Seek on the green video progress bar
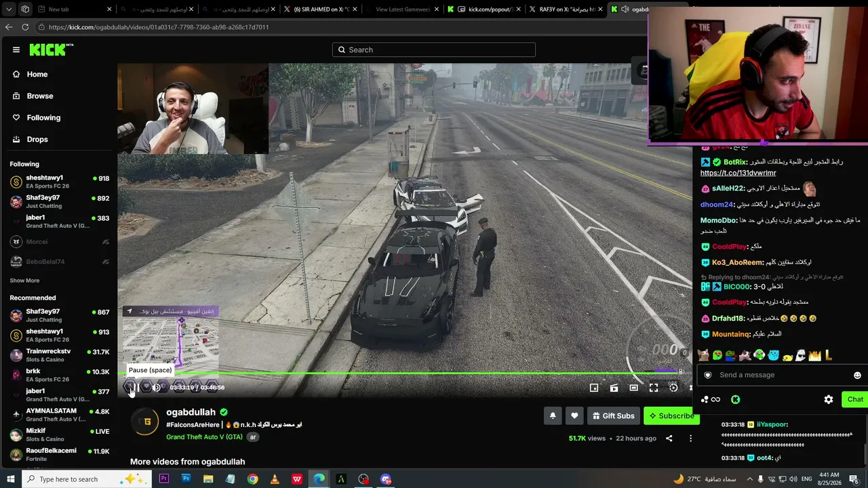Viewport: 868px width, 488px height. click(x=404, y=372)
